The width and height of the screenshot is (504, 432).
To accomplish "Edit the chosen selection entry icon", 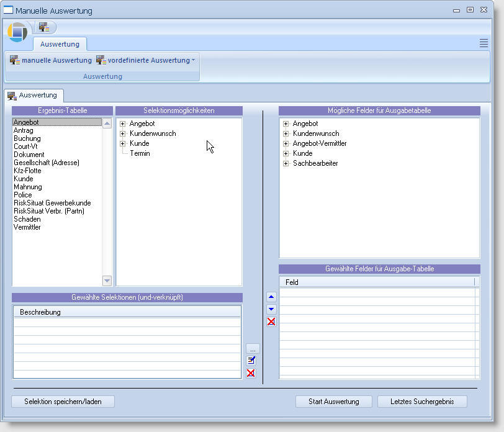I will point(251,361).
